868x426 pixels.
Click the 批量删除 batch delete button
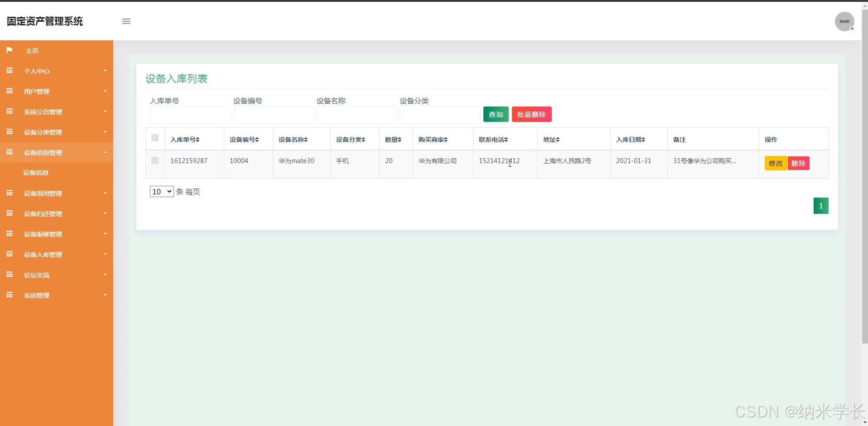(531, 114)
